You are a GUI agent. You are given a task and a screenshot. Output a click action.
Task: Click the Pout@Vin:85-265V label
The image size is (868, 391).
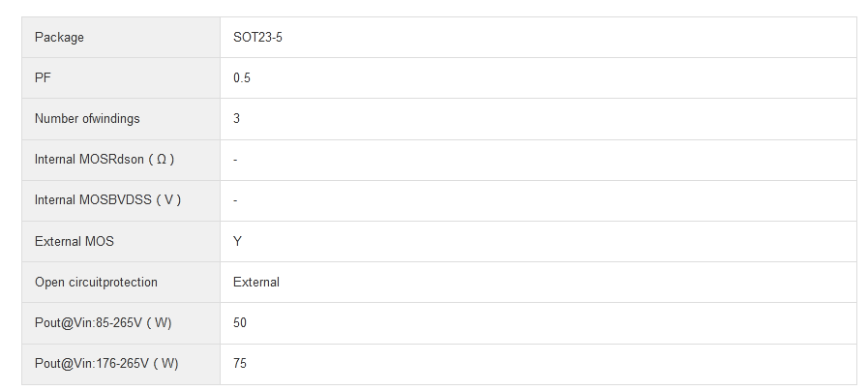[109, 322]
